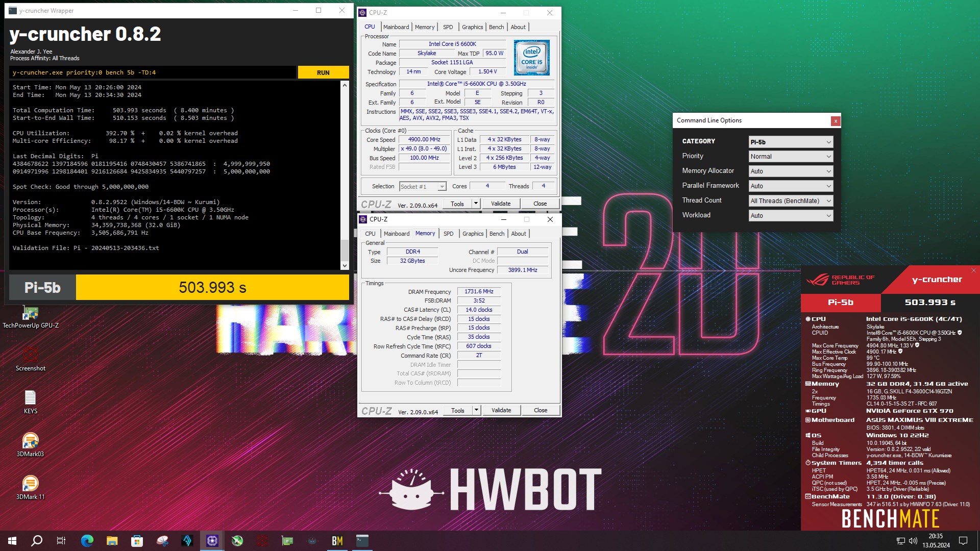
Task: Open File Explorer from the taskbar
Action: [112, 541]
